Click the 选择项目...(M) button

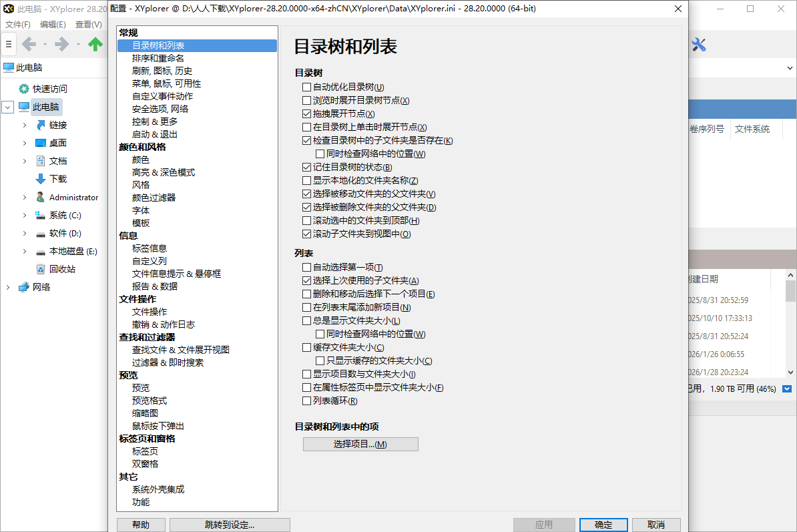coord(360,443)
